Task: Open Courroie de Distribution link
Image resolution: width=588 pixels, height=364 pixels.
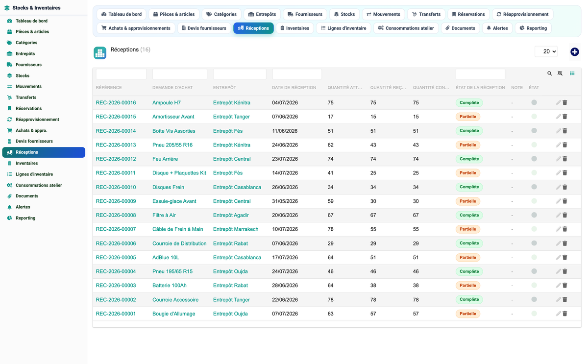Action: tap(179, 243)
